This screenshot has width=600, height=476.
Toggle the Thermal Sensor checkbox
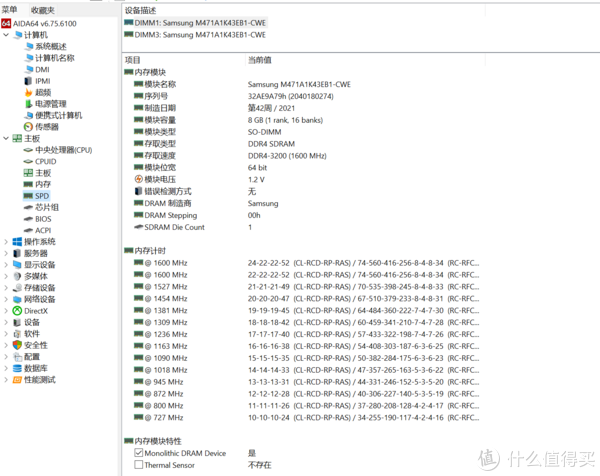(139, 465)
